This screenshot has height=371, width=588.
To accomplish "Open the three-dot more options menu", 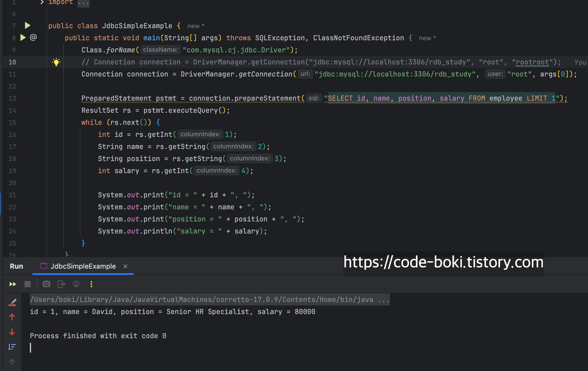I will [x=91, y=284].
